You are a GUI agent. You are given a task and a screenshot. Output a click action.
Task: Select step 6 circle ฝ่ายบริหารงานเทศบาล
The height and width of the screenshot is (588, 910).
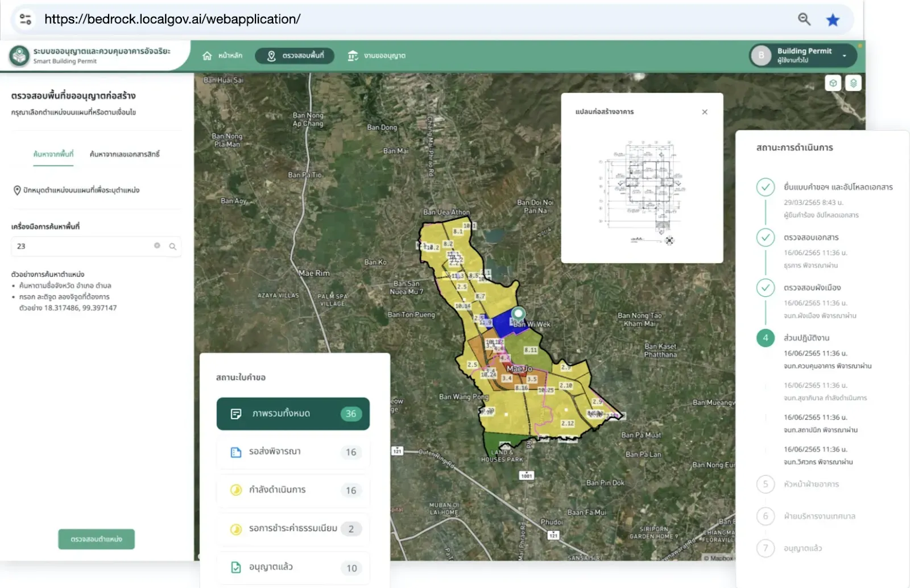coord(766,516)
